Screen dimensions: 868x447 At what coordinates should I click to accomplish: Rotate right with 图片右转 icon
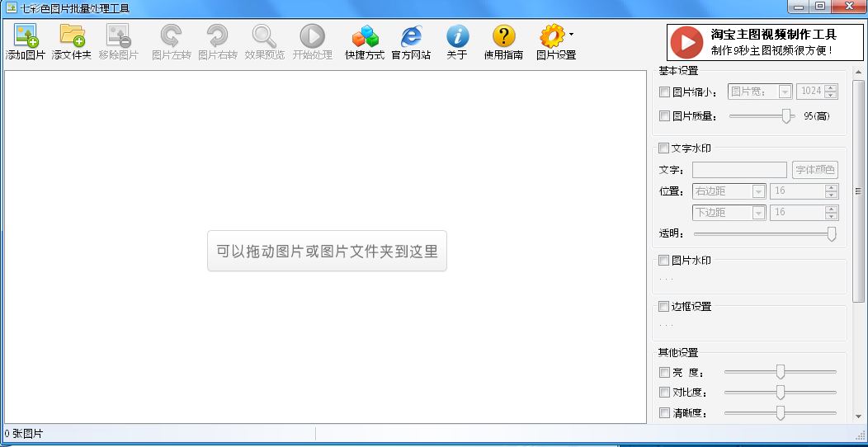click(218, 35)
